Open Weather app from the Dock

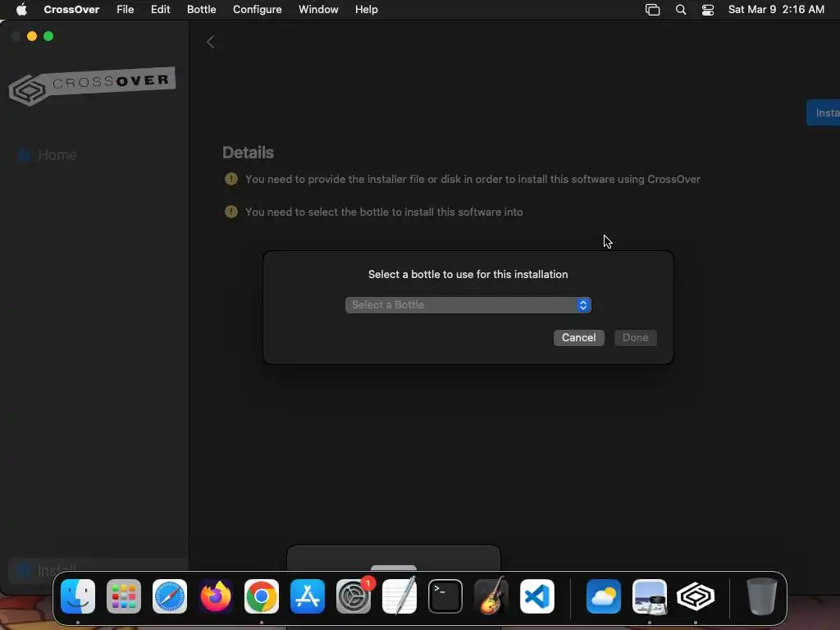[x=604, y=596]
